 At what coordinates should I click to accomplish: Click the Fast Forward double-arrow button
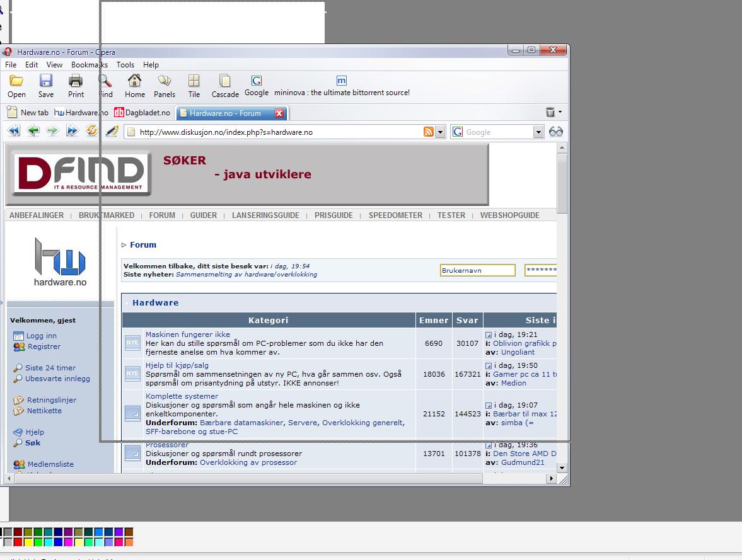(x=72, y=130)
